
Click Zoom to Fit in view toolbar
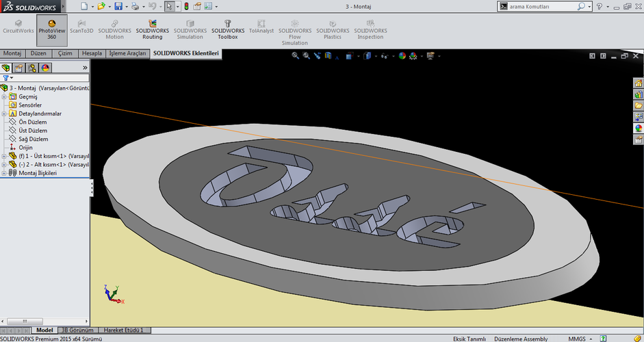click(x=295, y=55)
